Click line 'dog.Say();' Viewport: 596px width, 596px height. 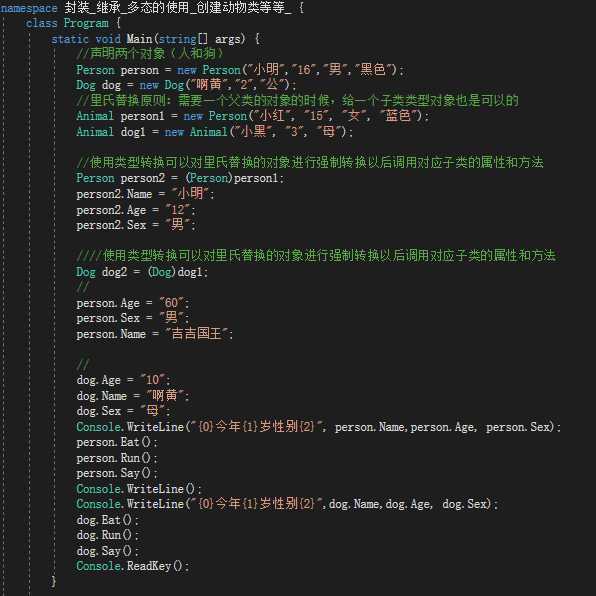108,551
